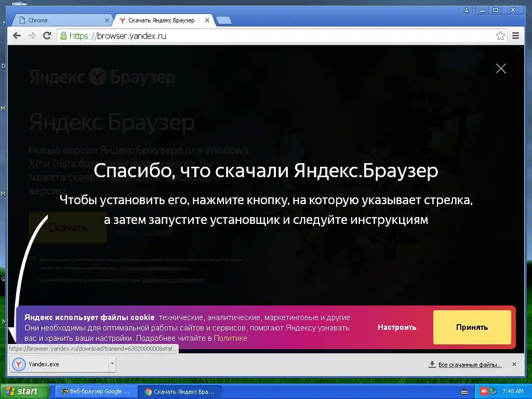Expand the Yandex.exe download options arrow
The width and height of the screenshot is (532, 399).
112,364
